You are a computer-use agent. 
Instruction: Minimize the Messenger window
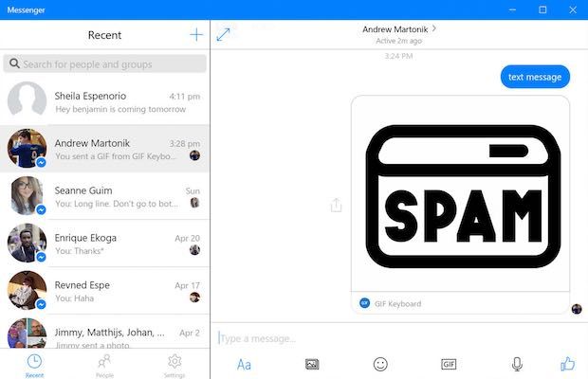(513, 9)
